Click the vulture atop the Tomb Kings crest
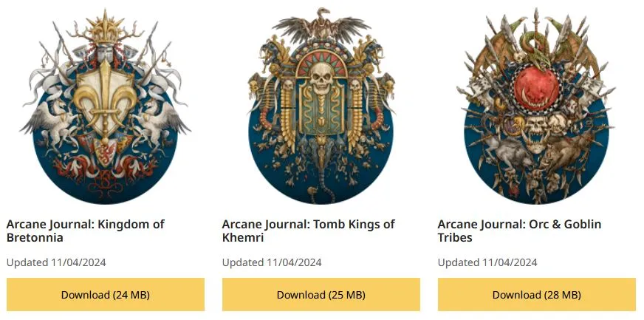 click(x=321, y=24)
